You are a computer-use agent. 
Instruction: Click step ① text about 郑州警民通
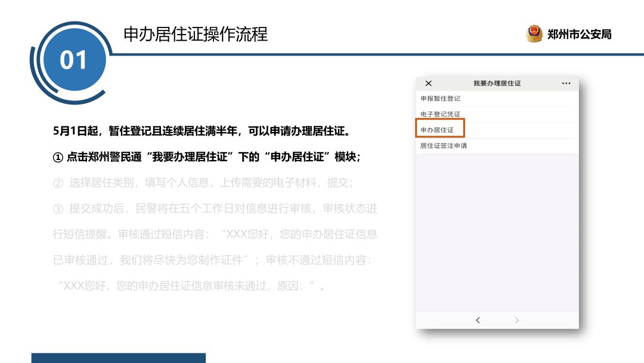[x=207, y=157]
